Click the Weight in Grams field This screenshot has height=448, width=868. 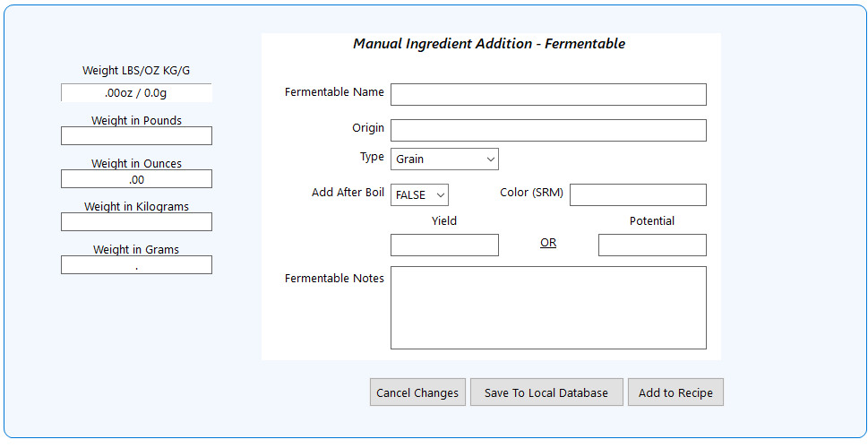[136, 265]
